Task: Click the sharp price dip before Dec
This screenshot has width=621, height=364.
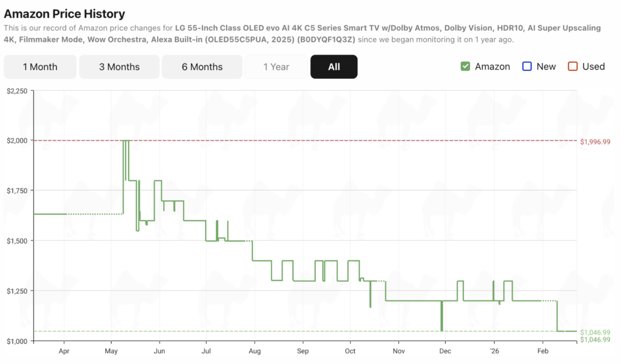Action: click(441, 321)
